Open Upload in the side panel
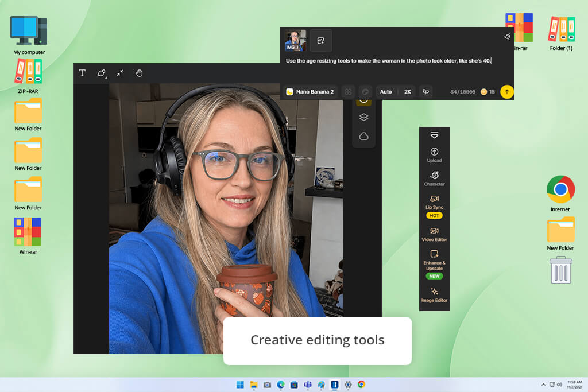 [x=434, y=155]
